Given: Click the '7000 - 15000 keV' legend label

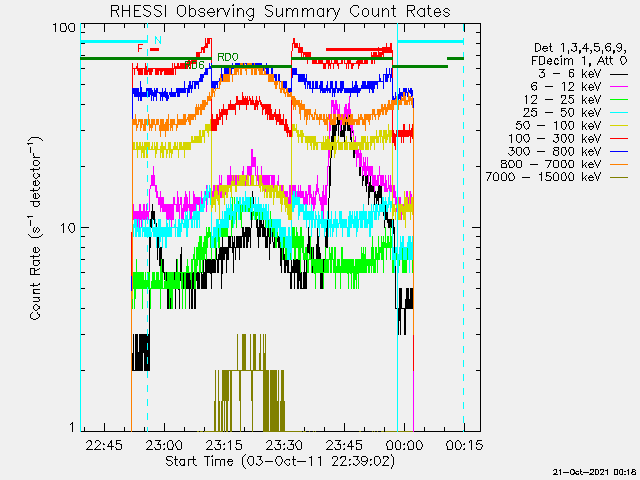Looking at the screenshot, I should 543,177.
